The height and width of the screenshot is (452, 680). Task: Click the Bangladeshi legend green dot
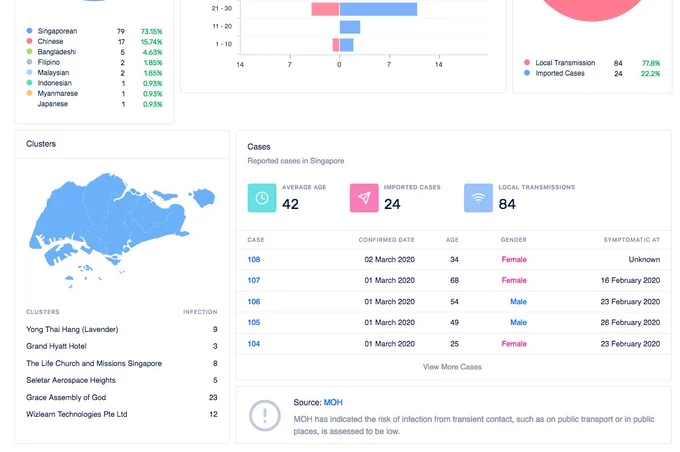(x=29, y=52)
